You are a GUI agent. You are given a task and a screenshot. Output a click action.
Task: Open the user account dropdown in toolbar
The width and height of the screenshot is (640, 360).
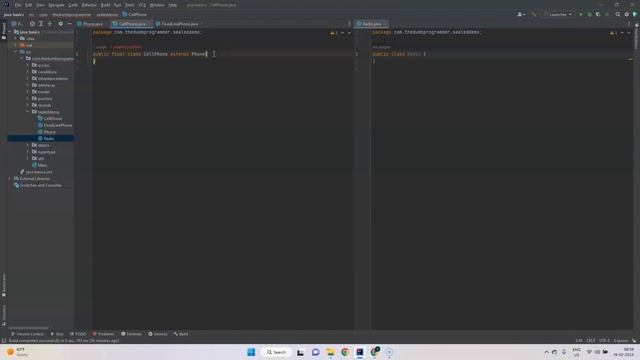coord(521,14)
